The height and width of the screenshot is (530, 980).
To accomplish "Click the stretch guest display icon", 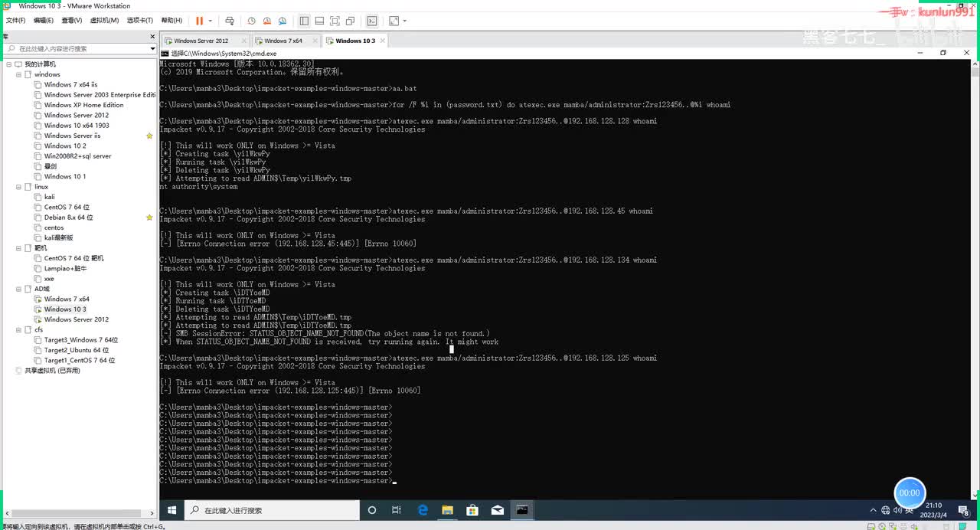I will click(394, 21).
